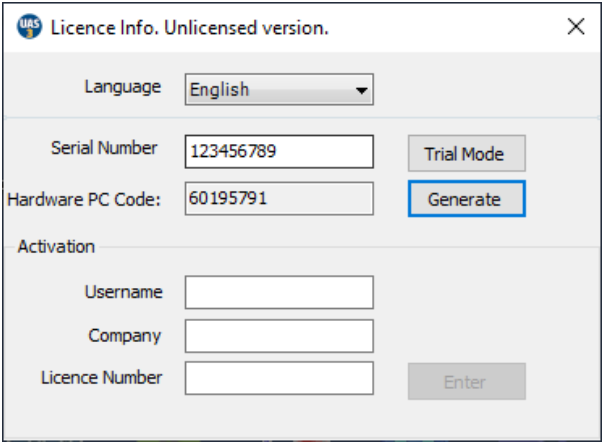The width and height of the screenshot is (604, 444).
Task: Open the Language combo box showing English
Action: 268,90
